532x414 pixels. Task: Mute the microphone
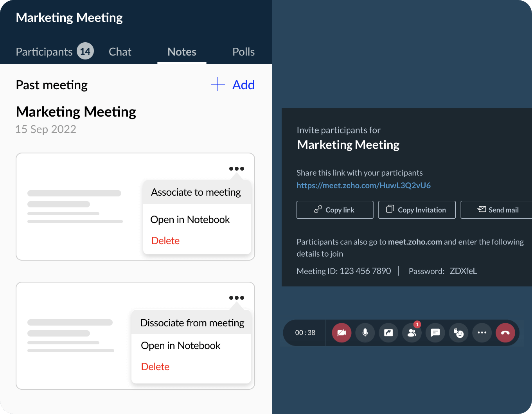click(x=365, y=333)
